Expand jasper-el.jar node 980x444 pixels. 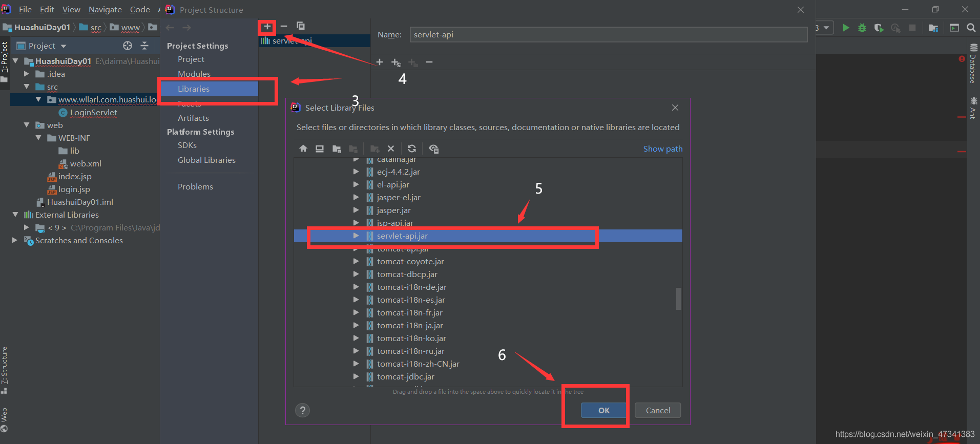356,197
